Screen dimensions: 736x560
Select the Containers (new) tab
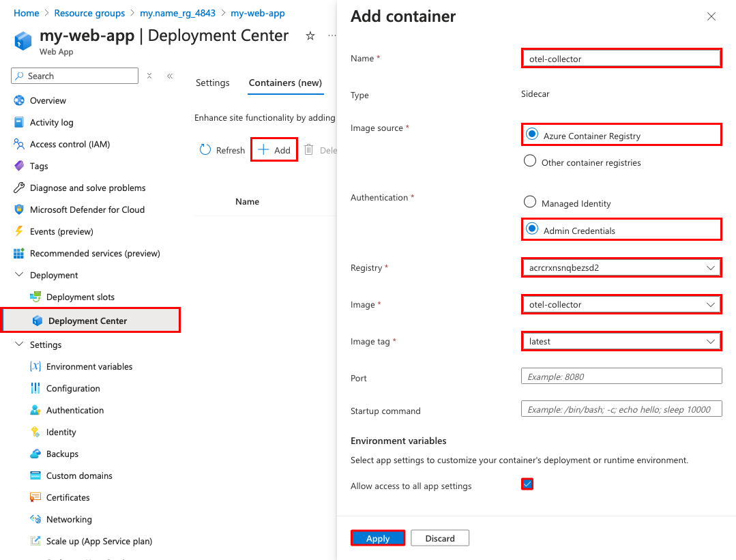pyautogui.click(x=285, y=83)
